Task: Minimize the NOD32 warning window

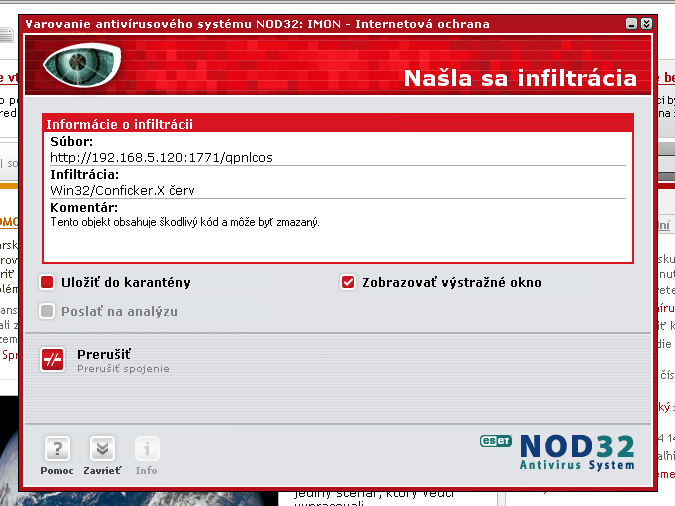Action: [631, 24]
